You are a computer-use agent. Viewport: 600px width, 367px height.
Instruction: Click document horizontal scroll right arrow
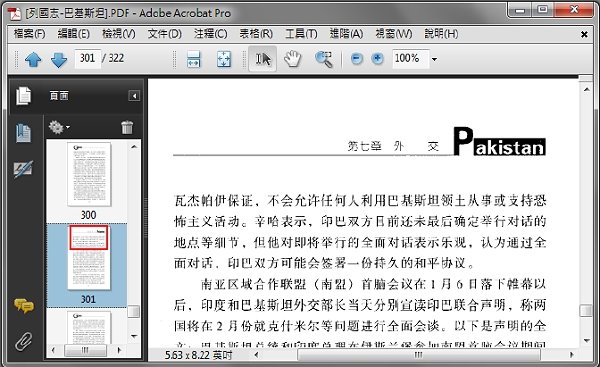pos(572,355)
